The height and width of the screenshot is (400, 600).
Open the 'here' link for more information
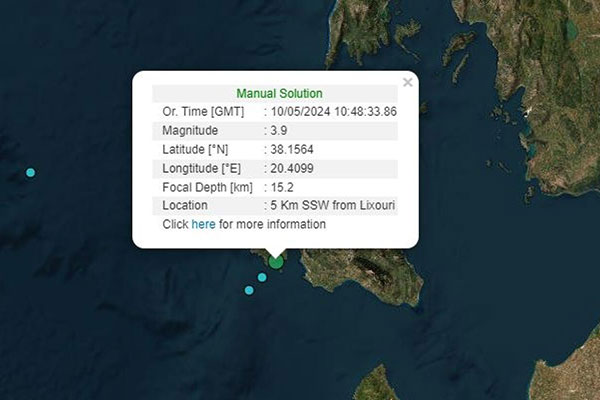tap(203, 224)
